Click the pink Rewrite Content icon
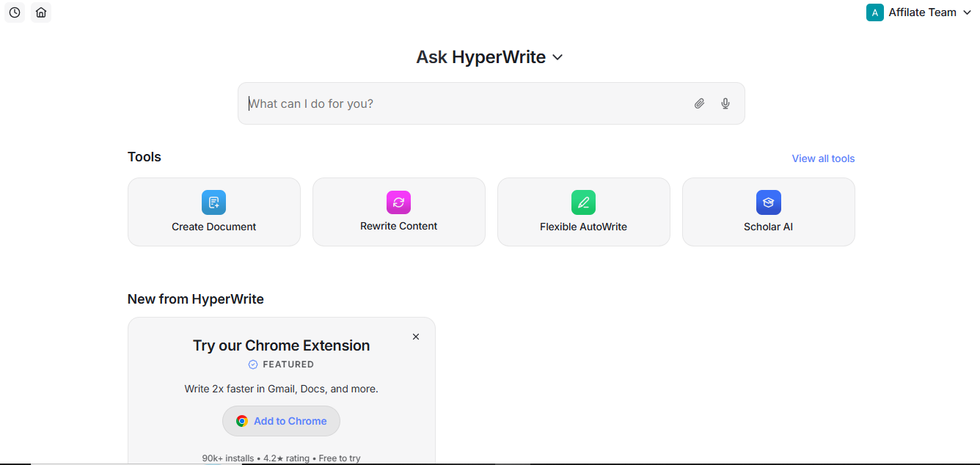The height and width of the screenshot is (465, 980). pos(399,202)
